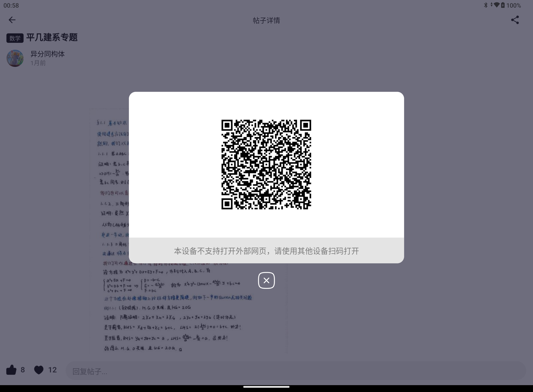This screenshot has width=533, height=392.
Task: Tap the battery 100% indicator
Action: pos(511,5)
